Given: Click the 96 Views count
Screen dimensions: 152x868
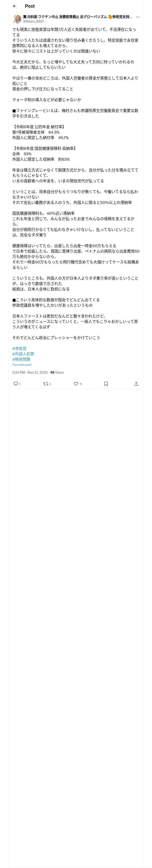Looking at the screenshot, I should pyautogui.click(x=57, y=372).
